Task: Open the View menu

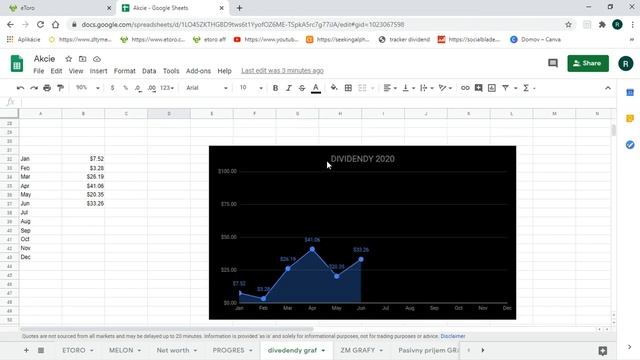Action: click(x=76, y=71)
